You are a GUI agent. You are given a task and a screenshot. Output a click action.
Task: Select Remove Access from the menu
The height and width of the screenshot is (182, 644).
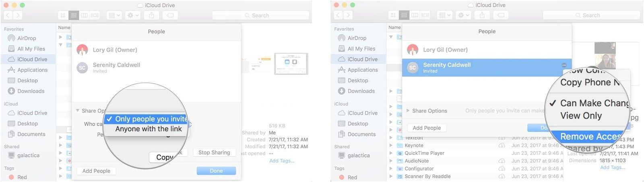pyautogui.click(x=590, y=136)
